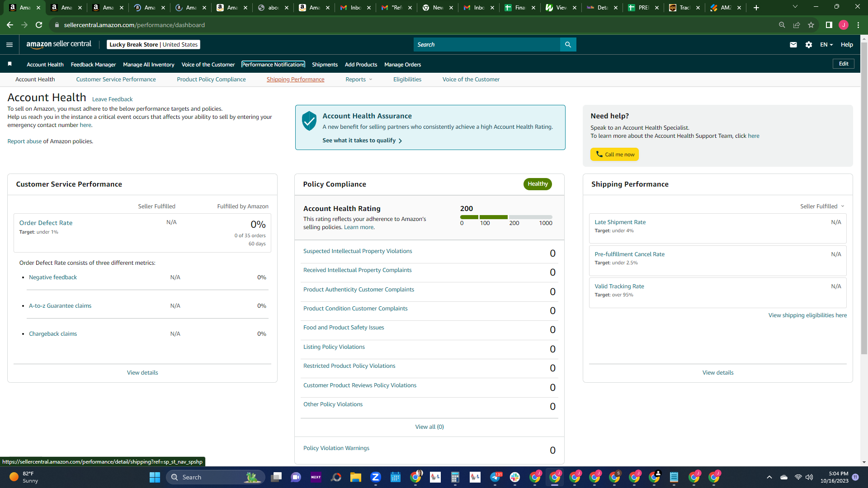Open View shipping eligibilities here link

(x=807, y=315)
